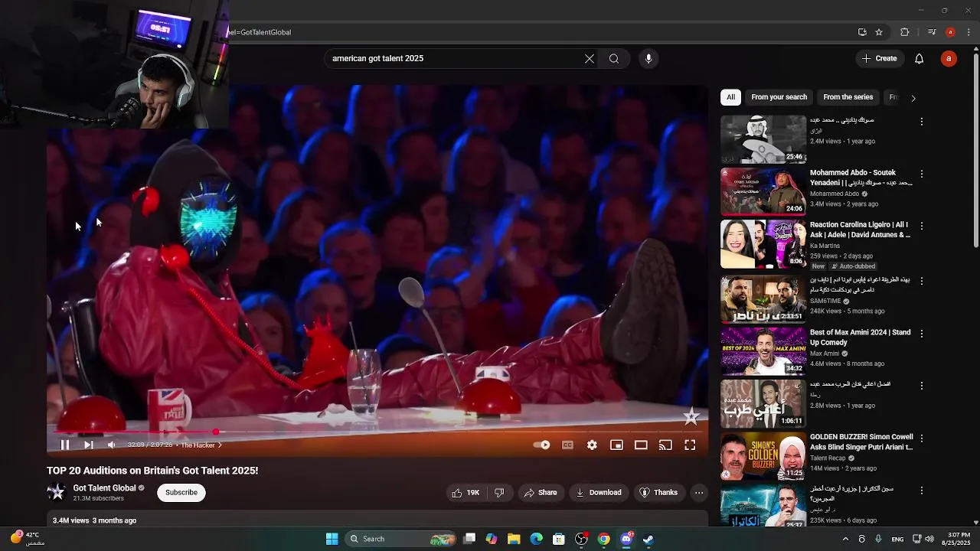This screenshot has width=980, height=551.
Task: Open Mohammed Abdo Soutek Yenadeni video thumbnail
Action: (x=763, y=191)
